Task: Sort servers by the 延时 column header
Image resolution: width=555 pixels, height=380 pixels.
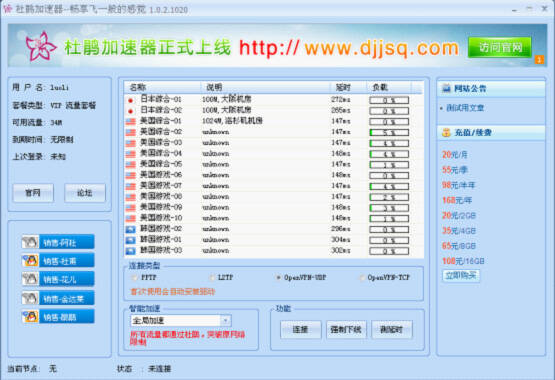Action: [x=349, y=87]
